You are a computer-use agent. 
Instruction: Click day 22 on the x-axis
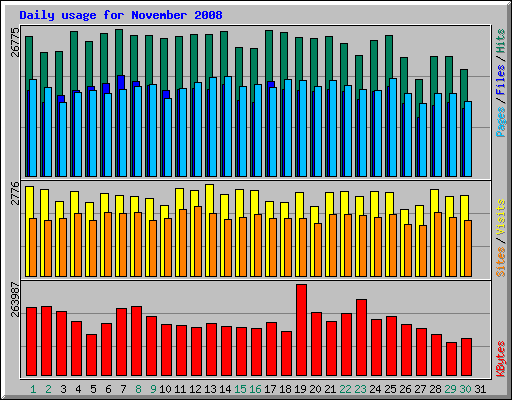tap(345, 389)
